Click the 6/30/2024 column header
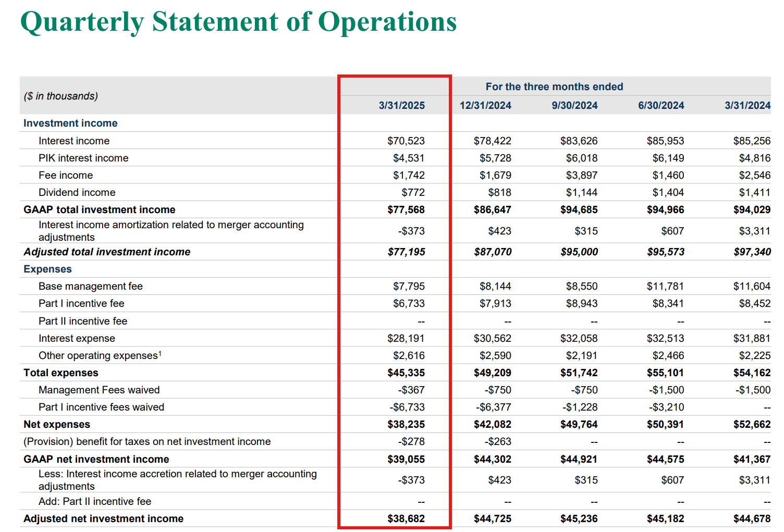784x532 pixels. tap(660, 105)
